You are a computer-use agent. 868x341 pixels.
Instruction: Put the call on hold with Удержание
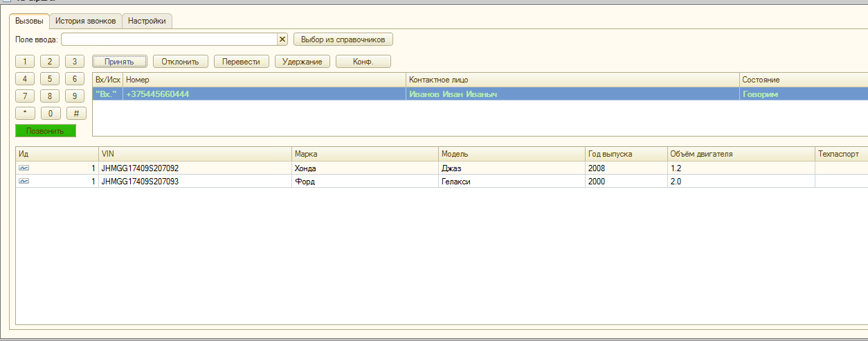point(302,62)
